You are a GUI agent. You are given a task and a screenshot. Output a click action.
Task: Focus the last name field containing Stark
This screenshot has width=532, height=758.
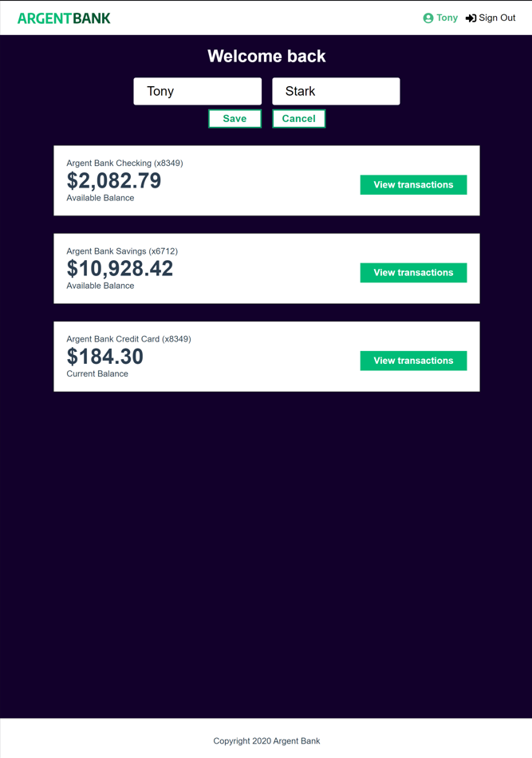tap(336, 91)
